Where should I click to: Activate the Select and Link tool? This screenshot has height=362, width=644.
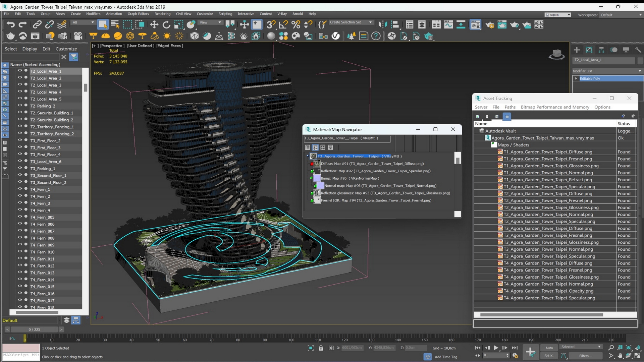(37, 24)
